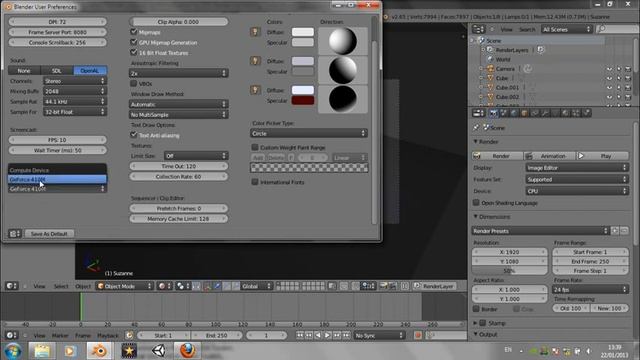Open Firefox from the taskbar

187,351
